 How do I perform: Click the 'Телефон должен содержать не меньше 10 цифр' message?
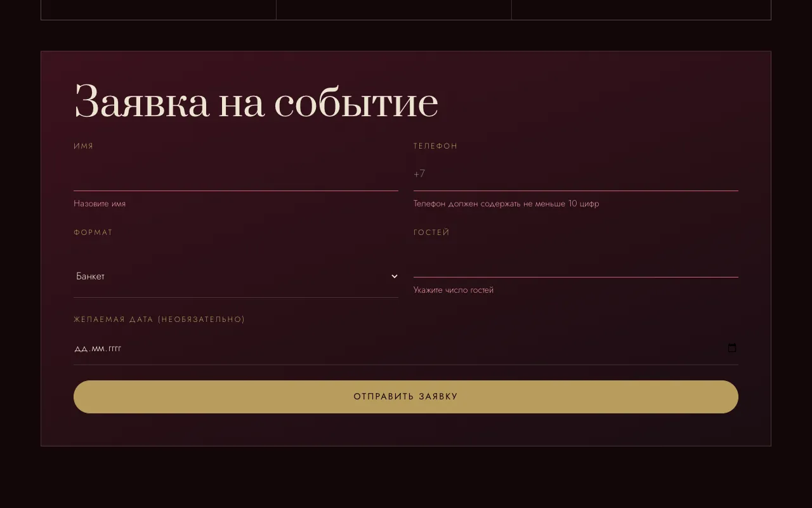[x=506, y=204]
